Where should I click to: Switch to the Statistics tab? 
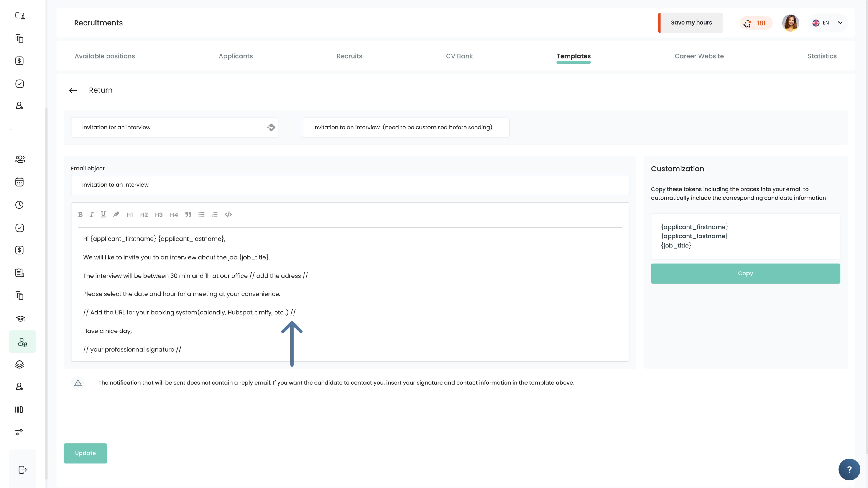822,56
